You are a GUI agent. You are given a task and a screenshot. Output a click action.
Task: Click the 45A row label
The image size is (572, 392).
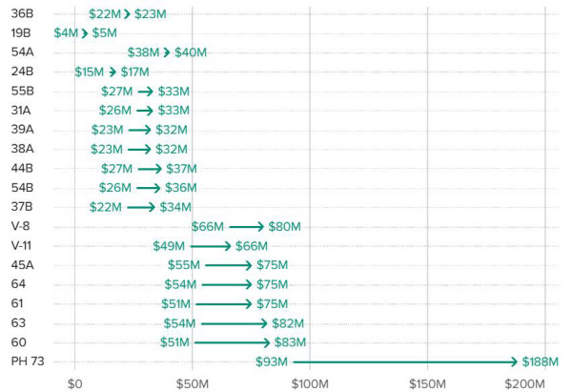coord(23,264)
